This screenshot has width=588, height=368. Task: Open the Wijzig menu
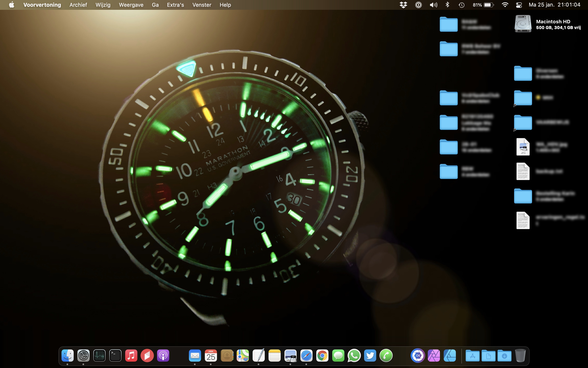pyautogui.click(x=103, y=5)
